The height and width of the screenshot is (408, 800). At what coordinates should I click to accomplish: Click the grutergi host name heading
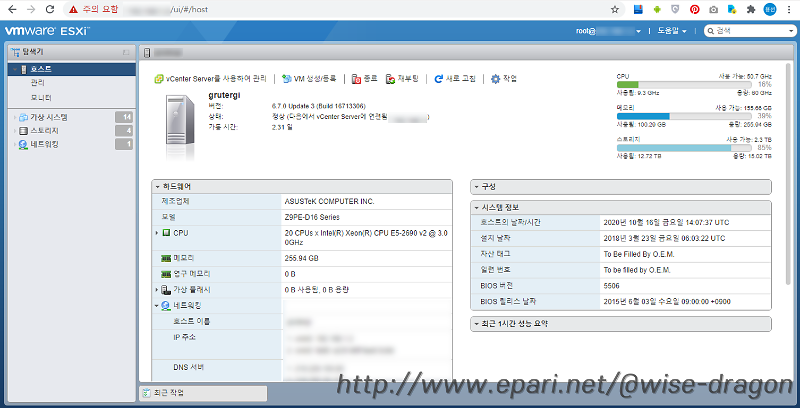tap(224, 95)
